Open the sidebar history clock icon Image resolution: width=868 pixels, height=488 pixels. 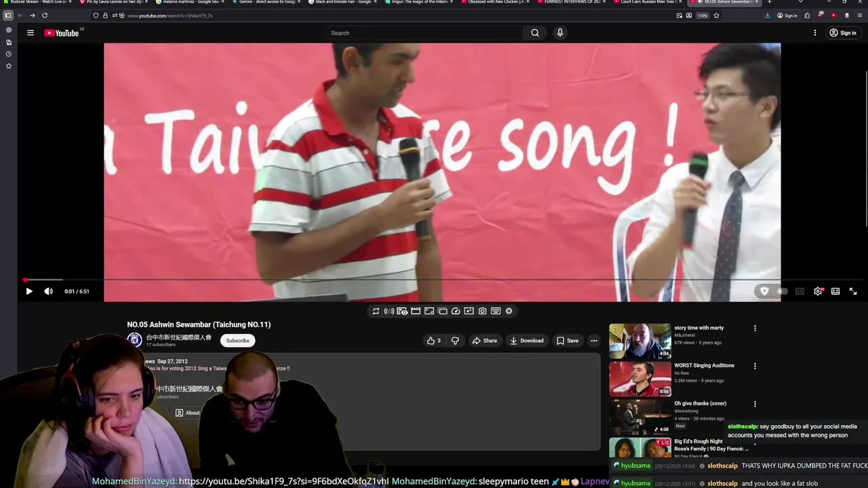(9, 54)
